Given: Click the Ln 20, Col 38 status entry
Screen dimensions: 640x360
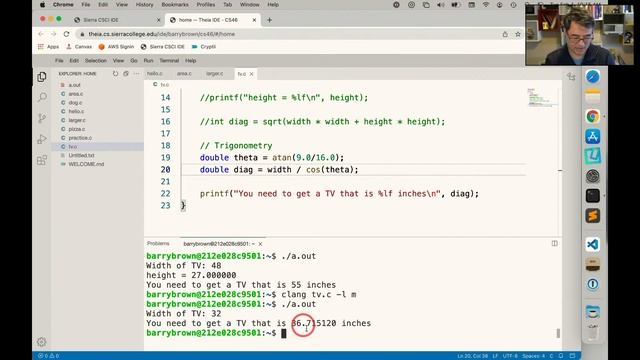Looking at the screenshot, I should pos(472,356).
